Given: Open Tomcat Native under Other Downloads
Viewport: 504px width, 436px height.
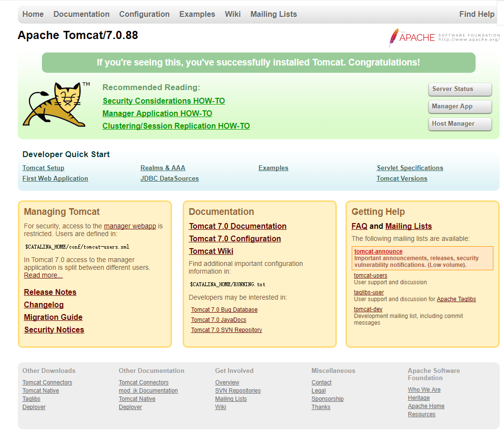Looking at the screenshot, I should coord(40,391).
